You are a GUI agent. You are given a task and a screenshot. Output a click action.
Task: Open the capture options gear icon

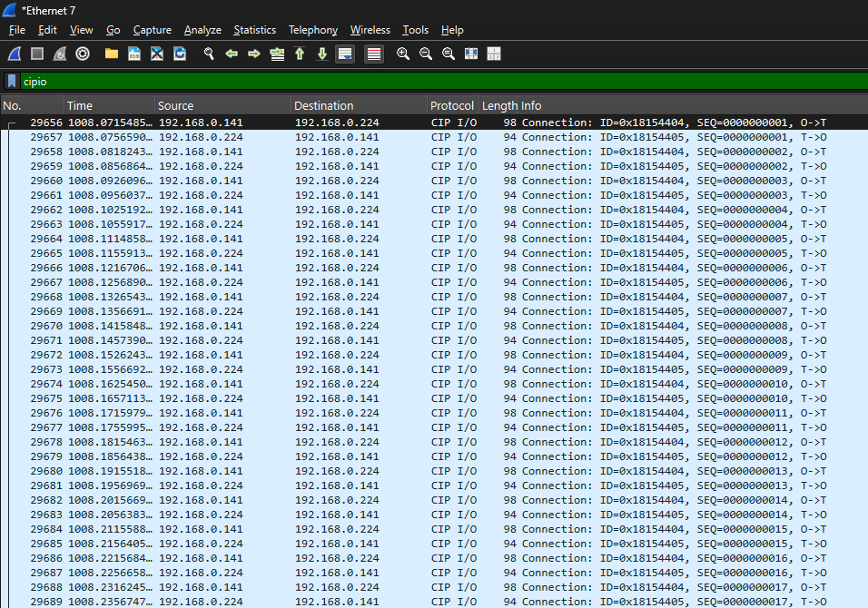click(x=83, y=54)
